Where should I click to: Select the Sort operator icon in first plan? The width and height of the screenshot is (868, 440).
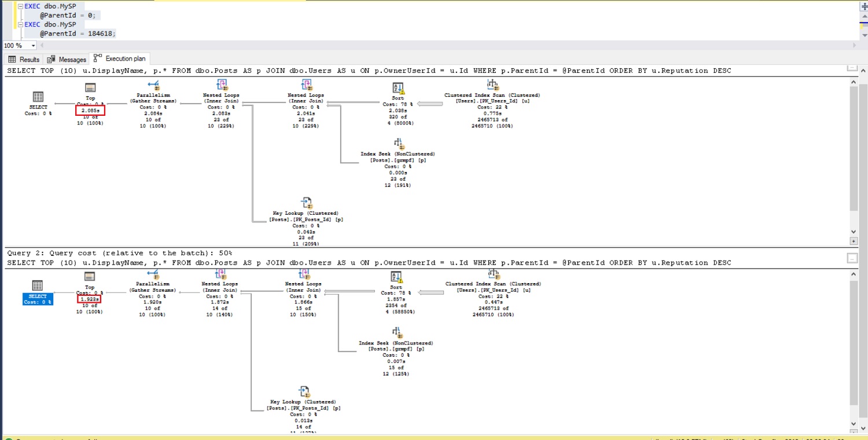[x=398, y=88]
